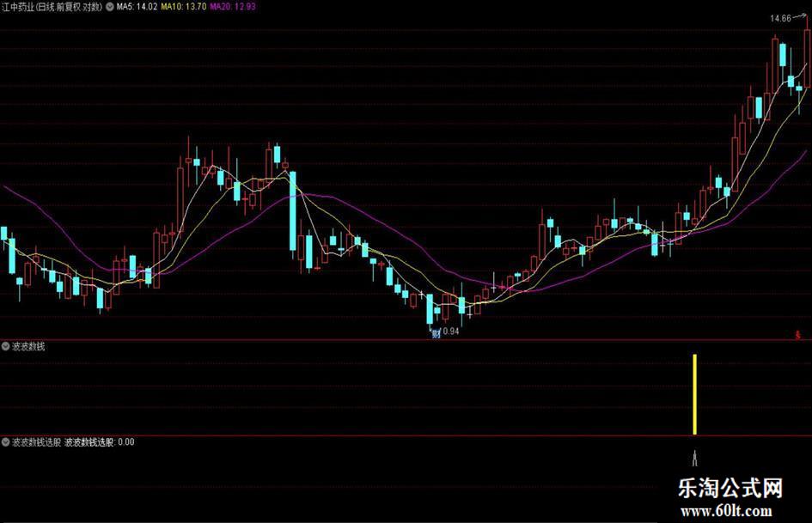The height and width of the screenshot is (523, 812).
Task: Click the 14.66 high price label
Action: click(x=780, y=18)
